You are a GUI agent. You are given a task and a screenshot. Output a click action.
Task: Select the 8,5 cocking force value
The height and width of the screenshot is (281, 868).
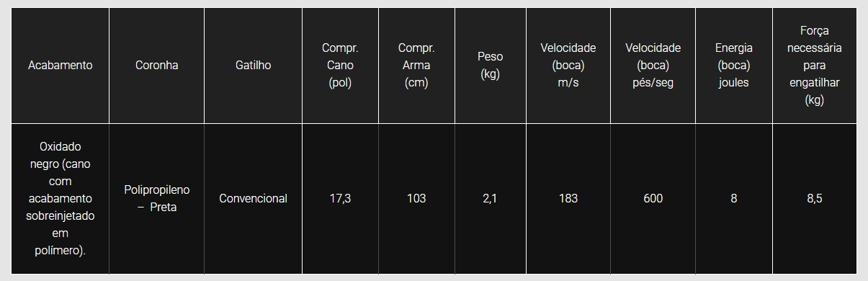pyautogui.click(x=814, y=198)
